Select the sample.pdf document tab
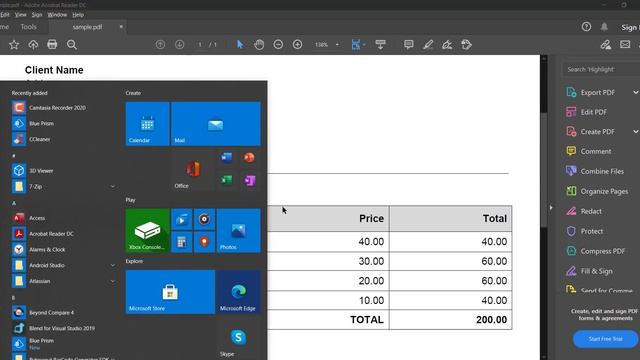The height and width of the screenshot is (360, 640). [87, 27]
